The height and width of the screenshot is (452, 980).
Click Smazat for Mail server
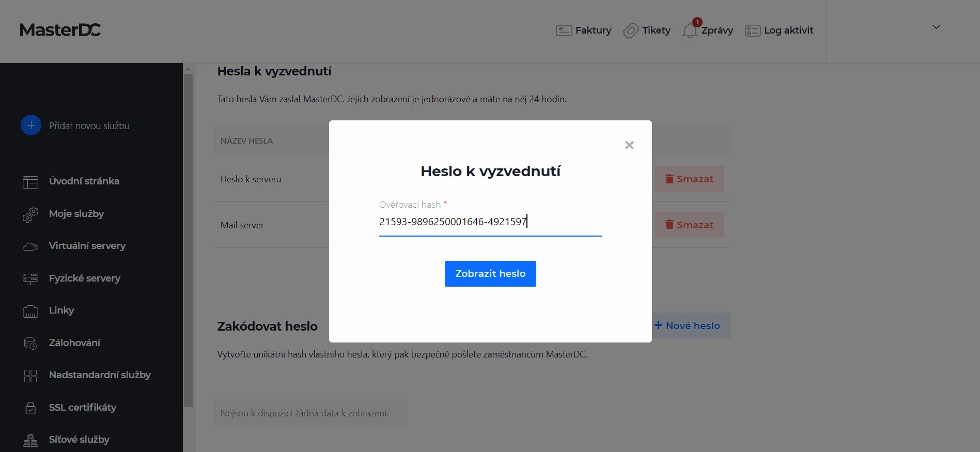click(689, 225)
